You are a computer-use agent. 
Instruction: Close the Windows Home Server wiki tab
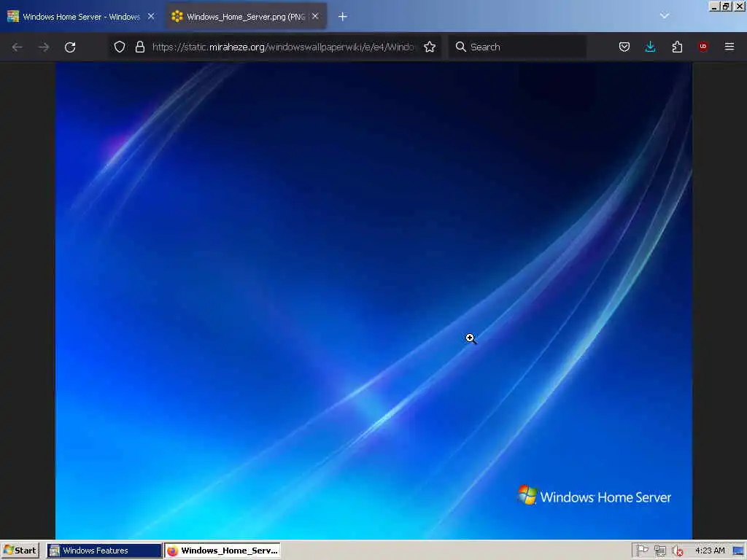point(151,16)
